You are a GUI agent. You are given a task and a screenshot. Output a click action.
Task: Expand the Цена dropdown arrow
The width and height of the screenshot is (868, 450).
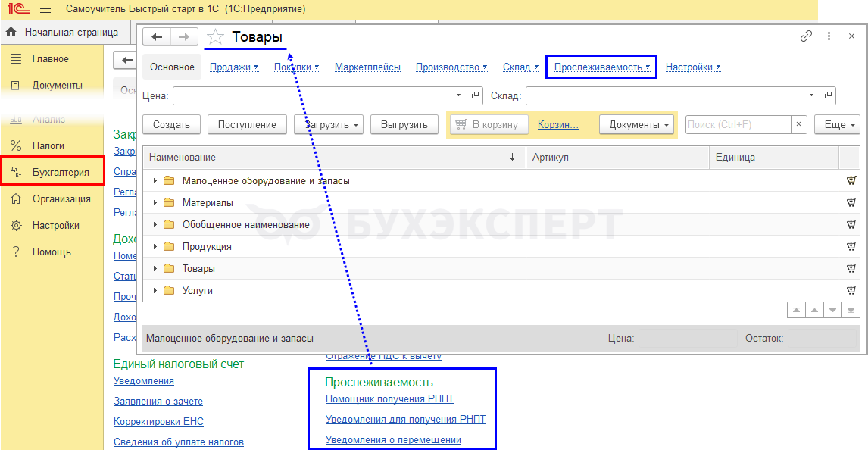click(458, 95)
